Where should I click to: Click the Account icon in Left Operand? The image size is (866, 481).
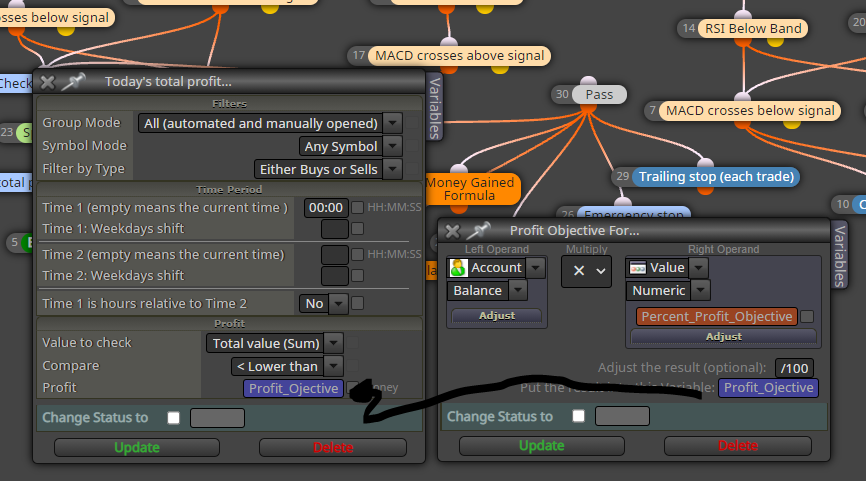[458, 268]
